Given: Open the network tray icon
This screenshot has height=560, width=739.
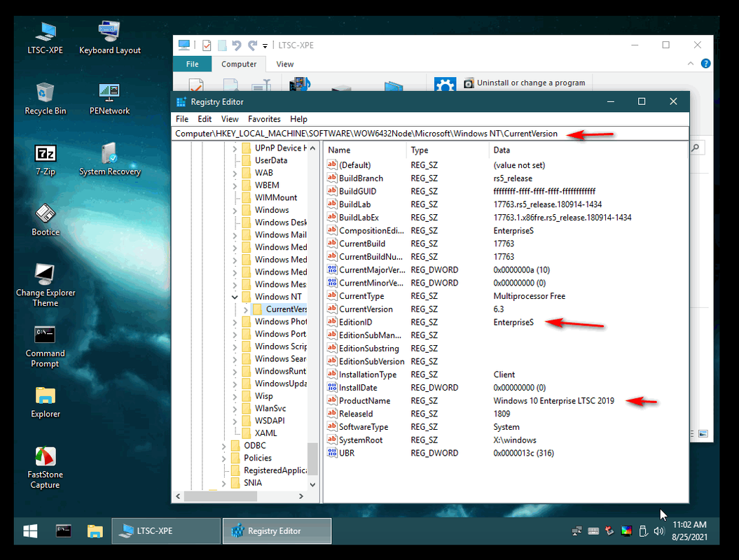Looking at the screenshot, I should (x=577, y=531).
